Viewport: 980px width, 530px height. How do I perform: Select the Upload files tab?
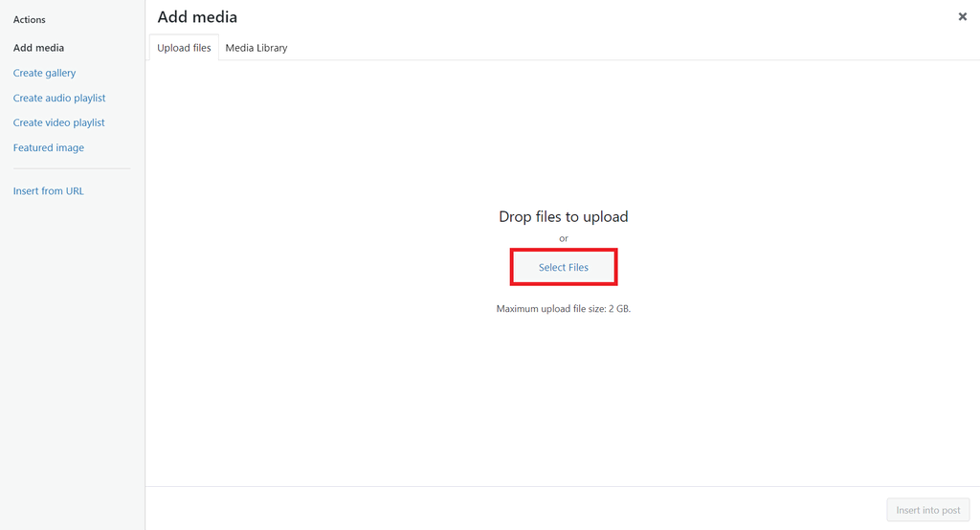point(184,48)
